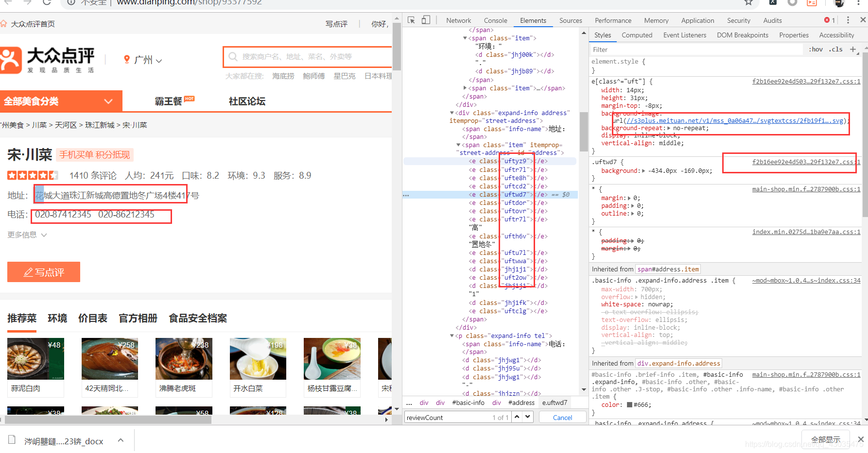Image resolution: width=868 pixels, height=453 pixels.
Task: Click the Dianping logo
Action: [48, 60]
